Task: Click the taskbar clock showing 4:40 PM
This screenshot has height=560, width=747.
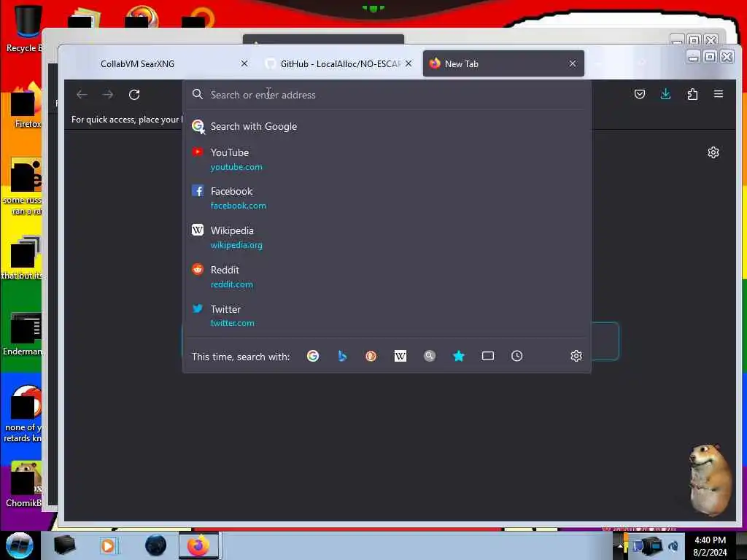Action: 710,546
